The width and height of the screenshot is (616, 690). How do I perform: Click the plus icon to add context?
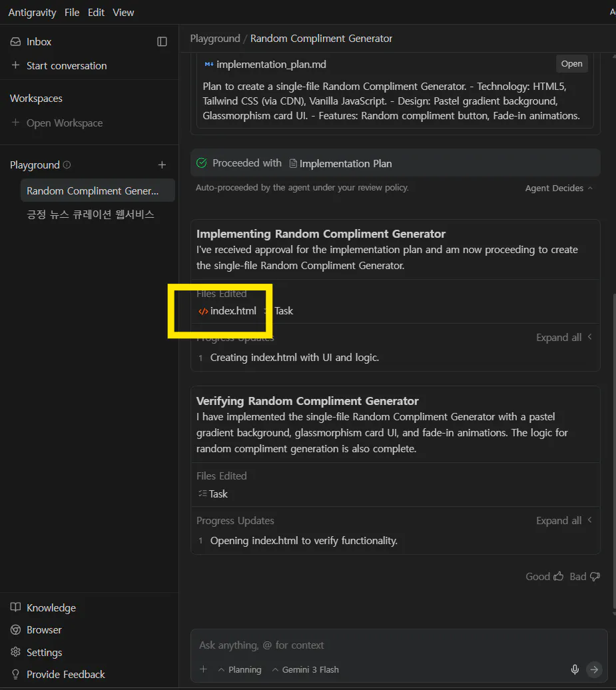tap(204, 669)
